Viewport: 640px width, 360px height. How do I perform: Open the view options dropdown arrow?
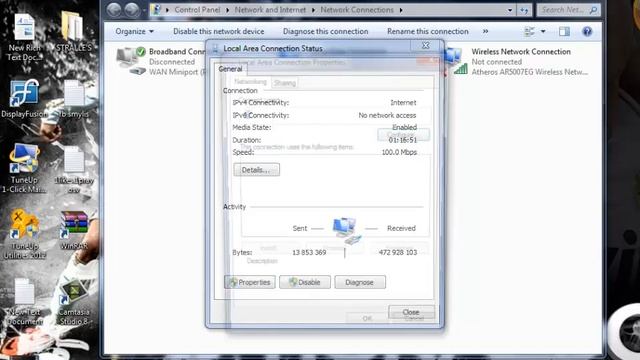(543, 31)
